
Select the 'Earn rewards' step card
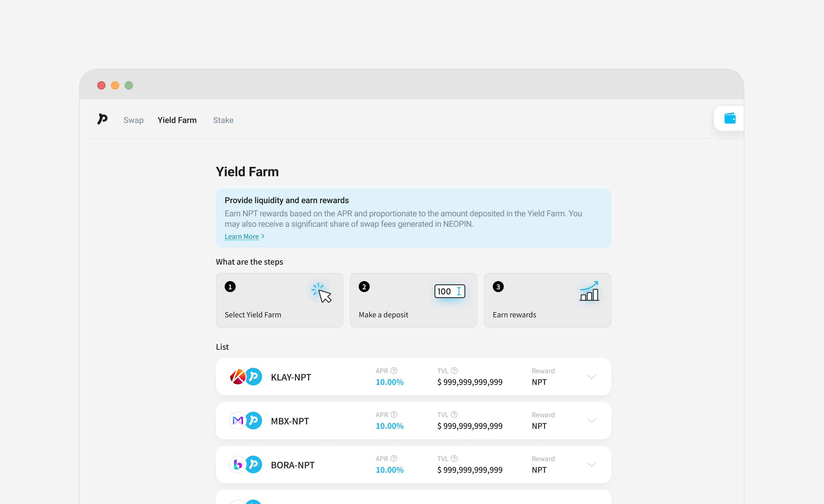point(548,300)
